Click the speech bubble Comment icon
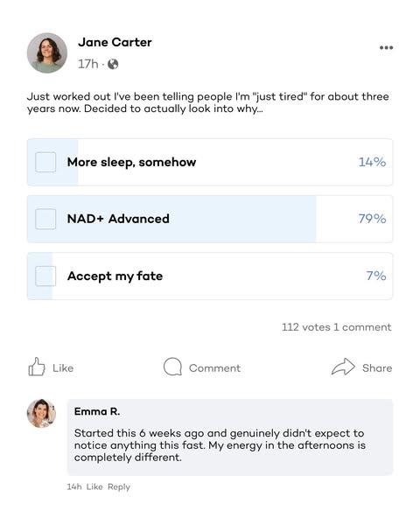 coord(172,367)
